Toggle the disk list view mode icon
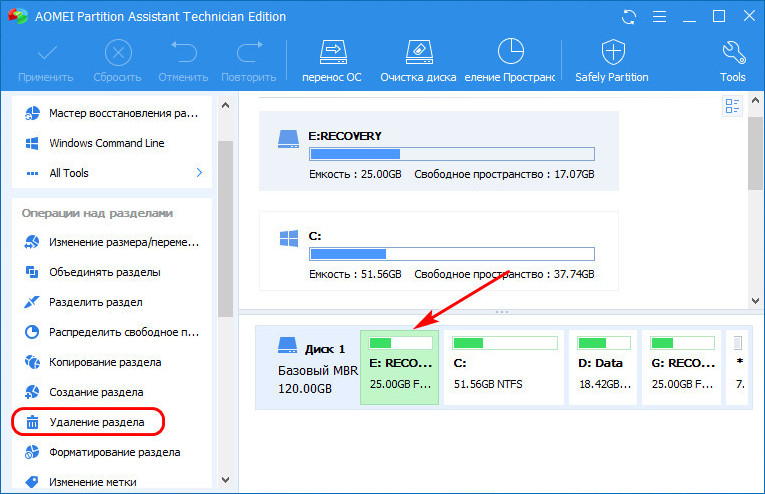Image resolution: width=765 pixels, height=494 pixels. [x=732, y=106]
